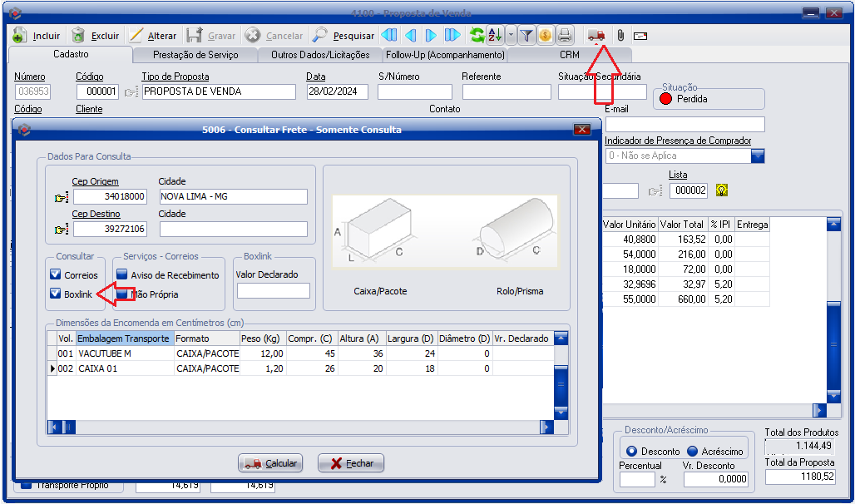This screenshot has width=855, height=504.
Task: Click the printer icon in toolbar
Action: tap(565, 36)
